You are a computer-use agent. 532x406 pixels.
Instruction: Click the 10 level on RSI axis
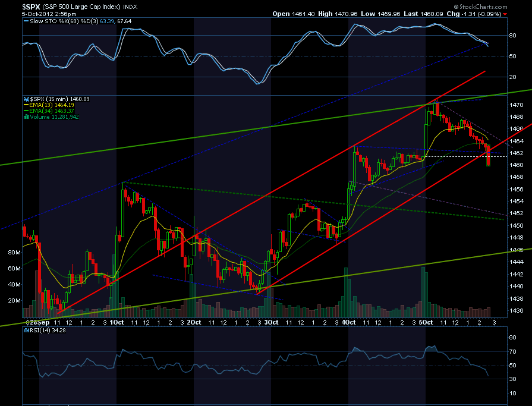coord(512,394)
